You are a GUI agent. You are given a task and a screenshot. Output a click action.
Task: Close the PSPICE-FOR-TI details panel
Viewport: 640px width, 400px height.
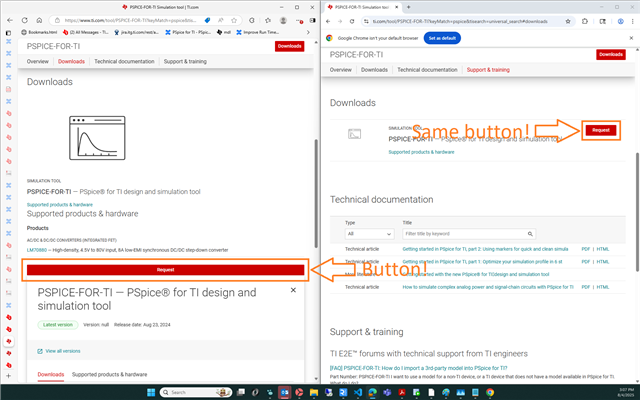click(x=293, y=290)
